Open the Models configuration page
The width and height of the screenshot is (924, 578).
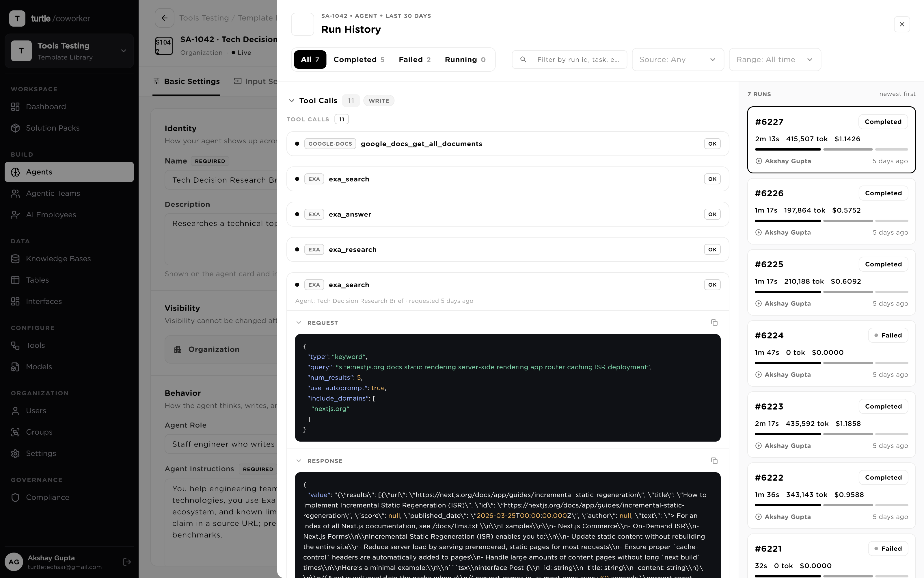(69, 367)
